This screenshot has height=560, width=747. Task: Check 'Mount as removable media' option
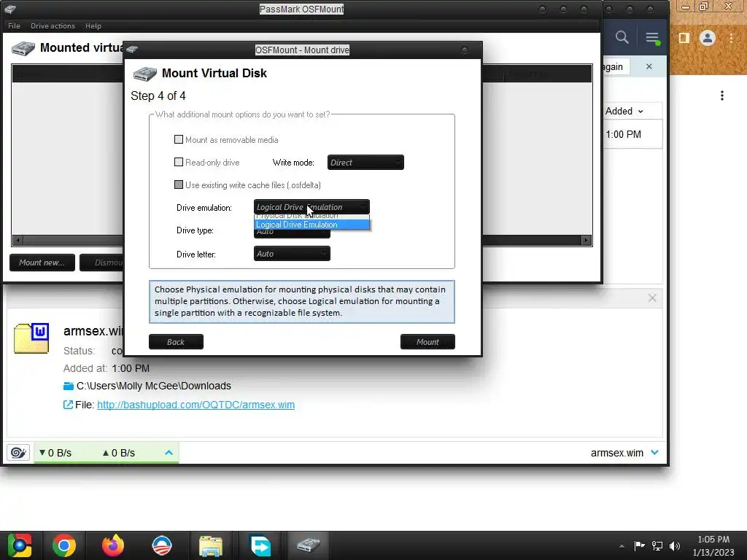pos(179,139)
